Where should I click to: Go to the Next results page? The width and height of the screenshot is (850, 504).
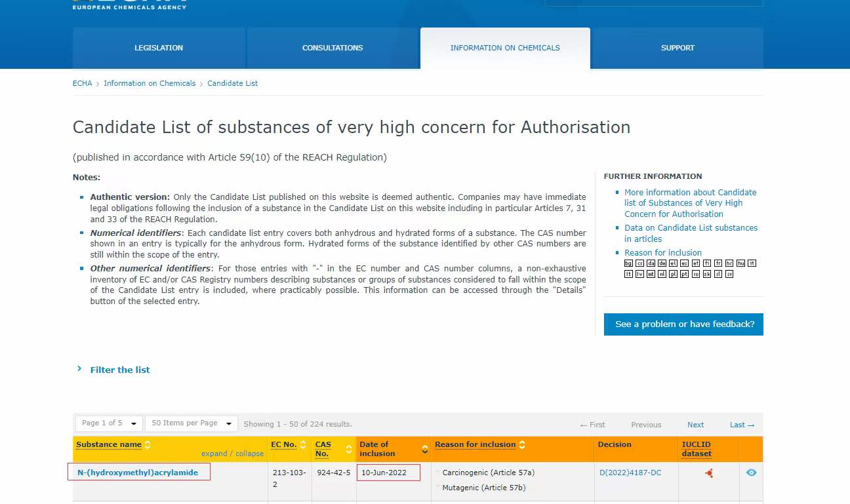coord(695,425)
